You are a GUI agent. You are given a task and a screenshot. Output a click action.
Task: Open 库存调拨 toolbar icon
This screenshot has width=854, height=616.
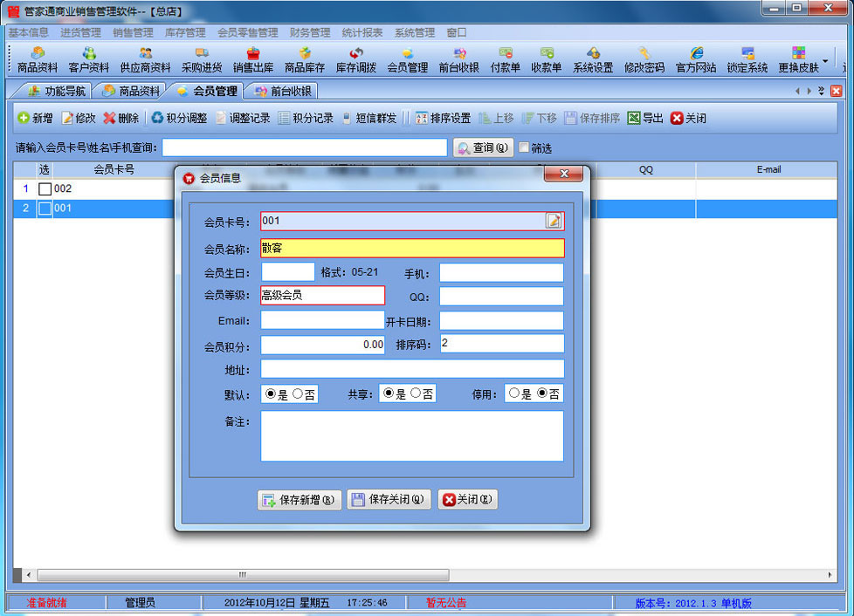356,60
